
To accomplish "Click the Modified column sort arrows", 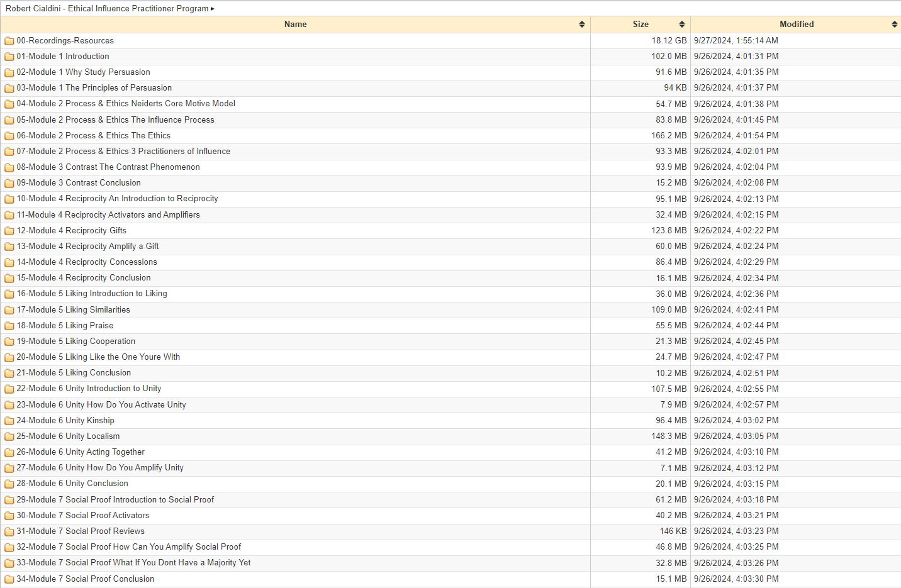I will [895, 25].
